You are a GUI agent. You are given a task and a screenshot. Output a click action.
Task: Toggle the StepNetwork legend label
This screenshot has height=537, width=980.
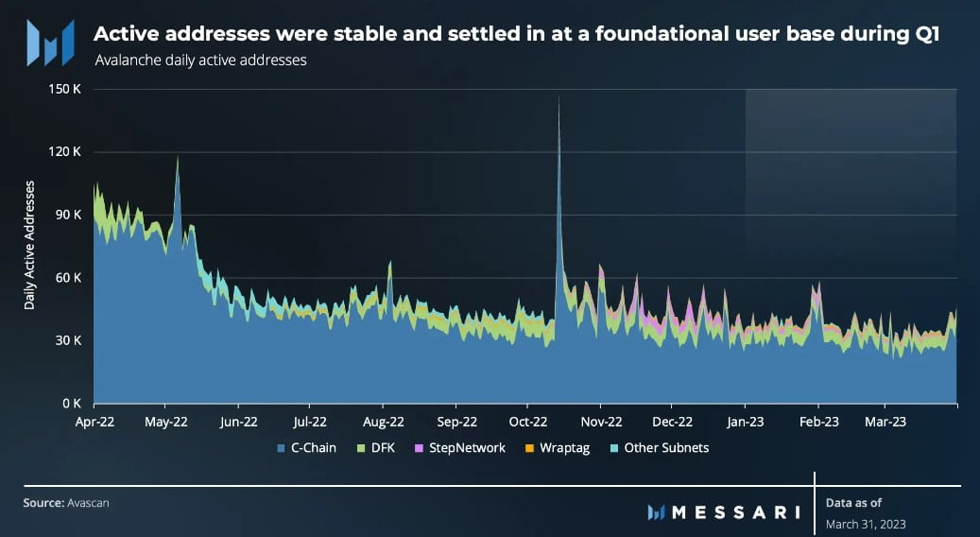click(467, 448)
